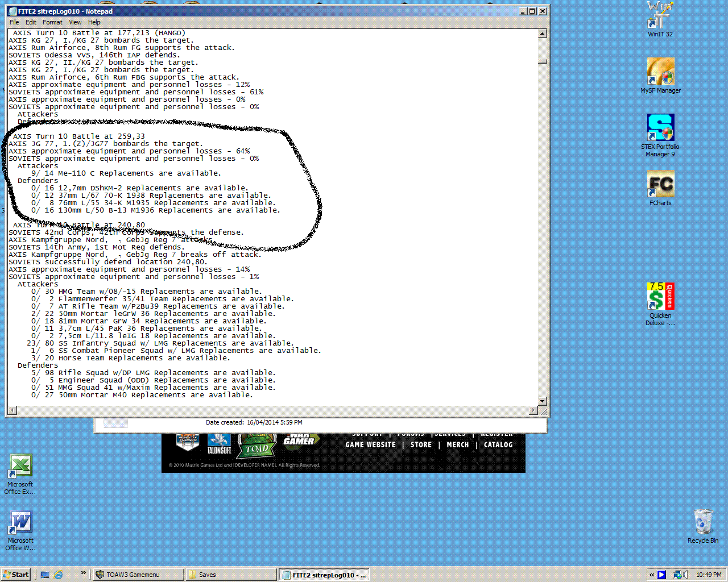The width and height of the screenshot is (728, 582).
Task: Expand hidden Quick Launch icons chevron
Action: [84, 573]
